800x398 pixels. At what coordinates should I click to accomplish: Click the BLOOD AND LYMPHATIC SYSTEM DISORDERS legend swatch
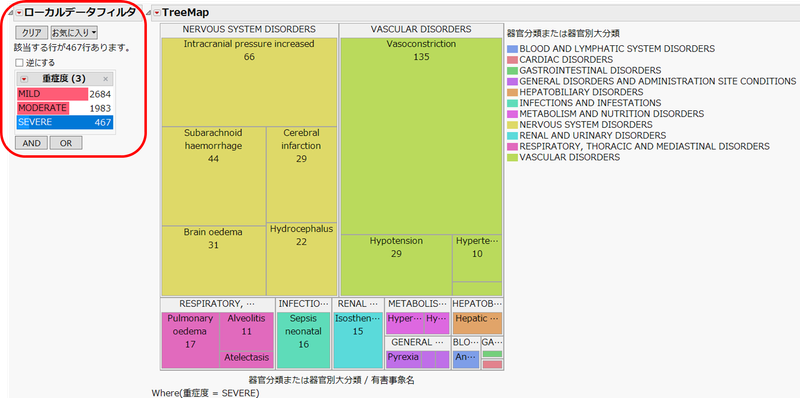point(512,49)
